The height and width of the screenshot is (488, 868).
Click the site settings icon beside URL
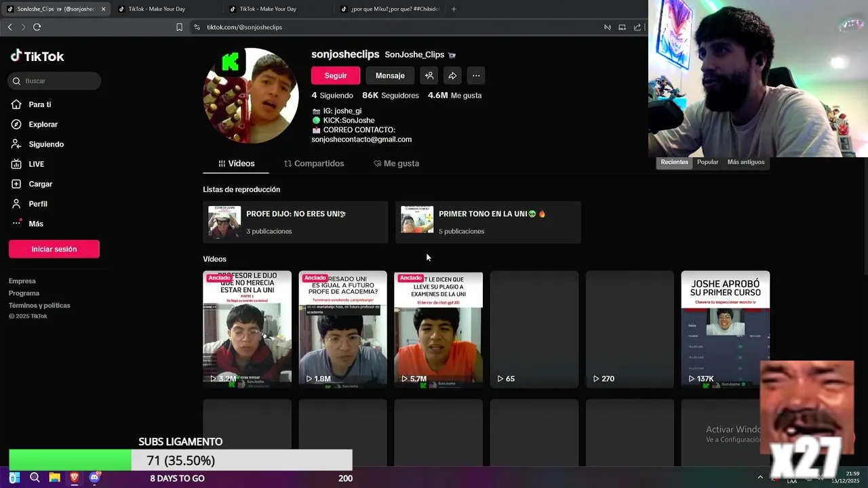click(197, 27)
